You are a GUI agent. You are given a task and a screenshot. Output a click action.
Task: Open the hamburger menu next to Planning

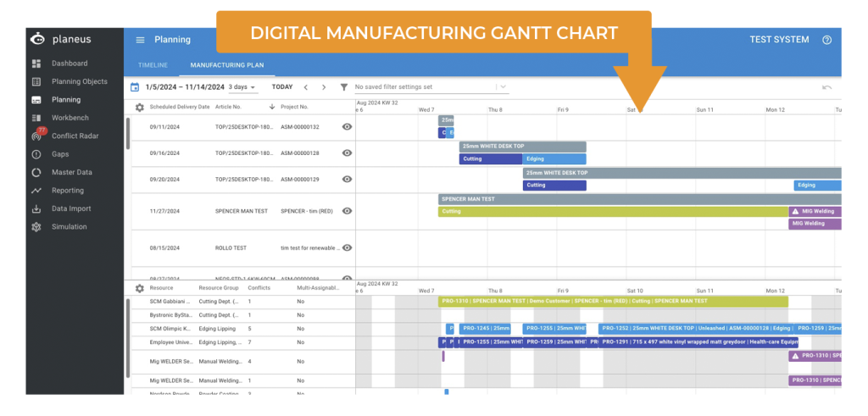click(x=141, y=40)
